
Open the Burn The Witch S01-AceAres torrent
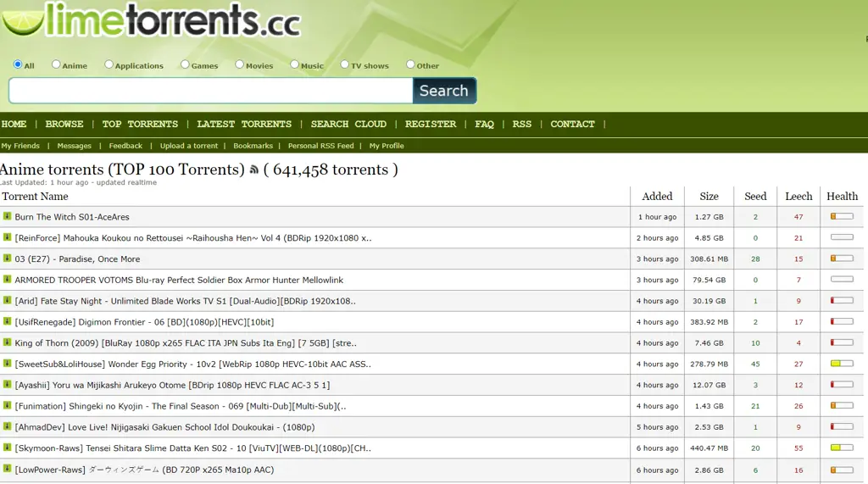(x=72, y=217)
